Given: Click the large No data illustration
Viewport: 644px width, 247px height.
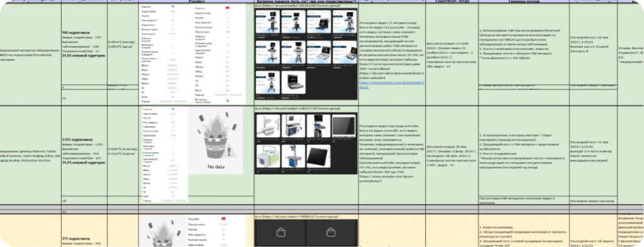Looking at the screenshot, I should 216,141.
